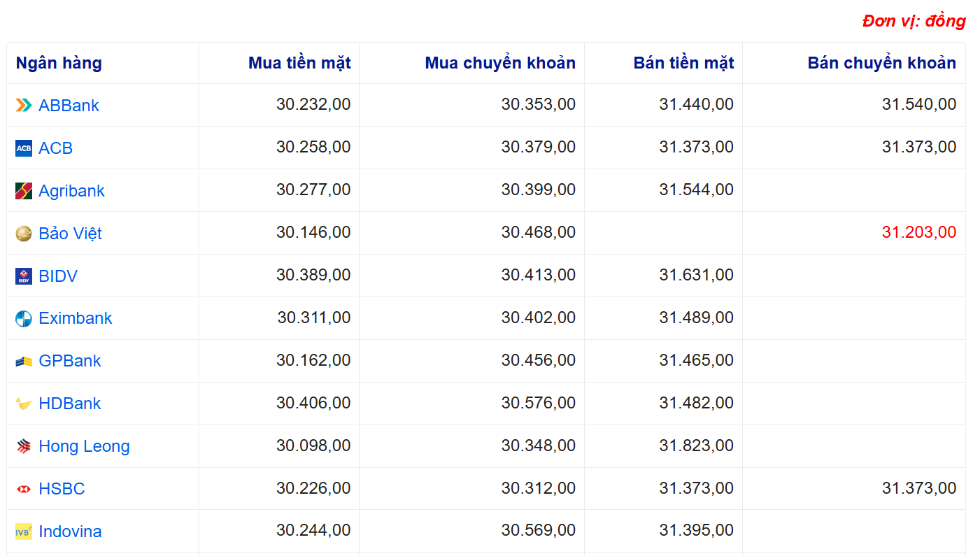This screenshot has height=556, width=980.
Task: Click the HSBC logo icon
Action: pos(24,489)
